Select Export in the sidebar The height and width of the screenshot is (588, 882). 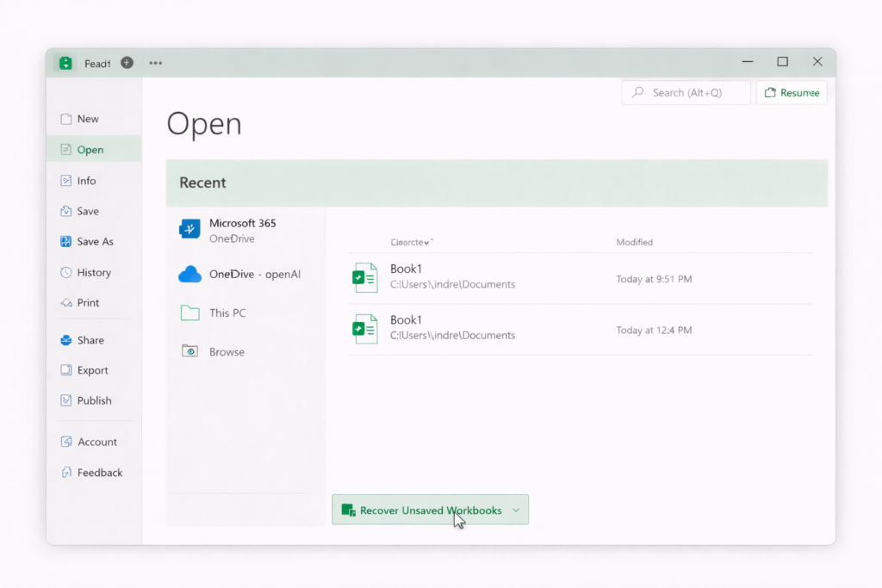(94, 370)
